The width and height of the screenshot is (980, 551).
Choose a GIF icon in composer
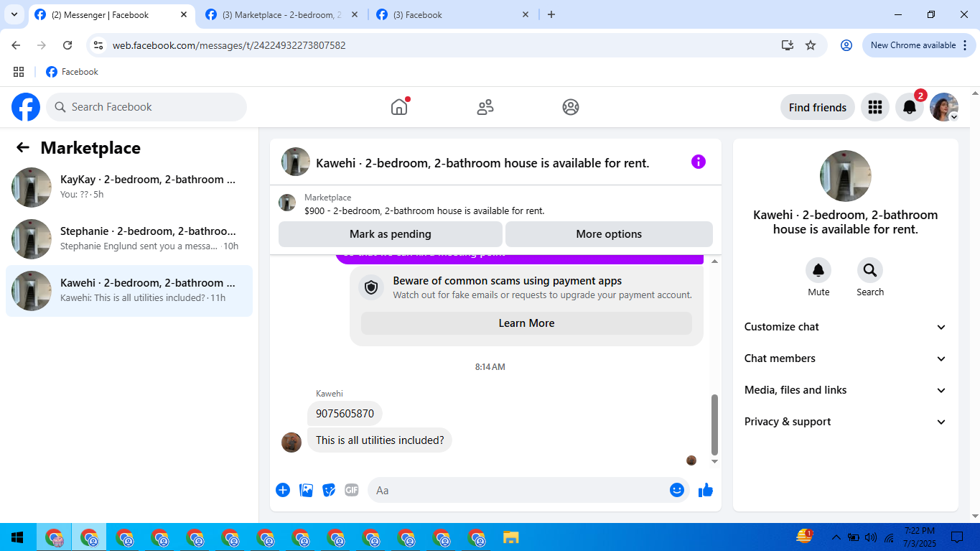[x=351, y=490]
